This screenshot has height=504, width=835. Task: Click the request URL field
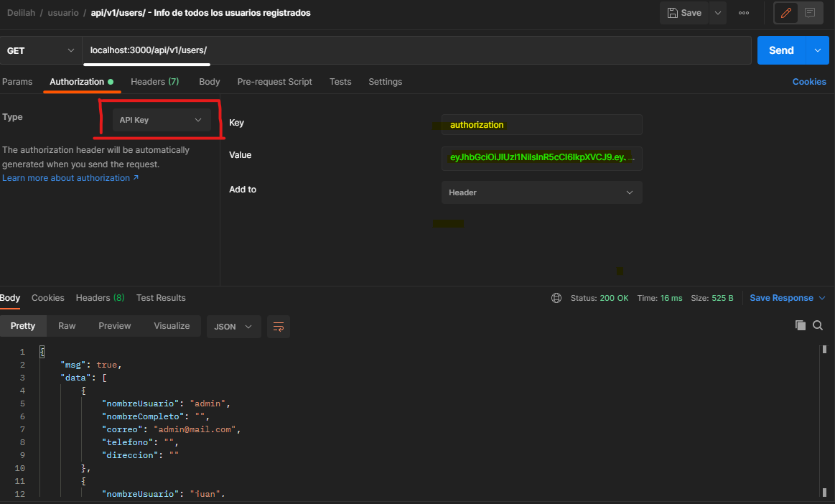click(x=416, y=50)
